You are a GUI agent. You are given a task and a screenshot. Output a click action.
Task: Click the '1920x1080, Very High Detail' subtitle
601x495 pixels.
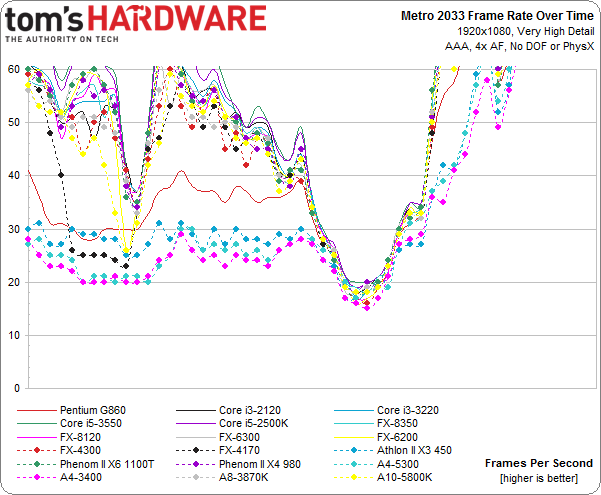click(x=525, y=31)
